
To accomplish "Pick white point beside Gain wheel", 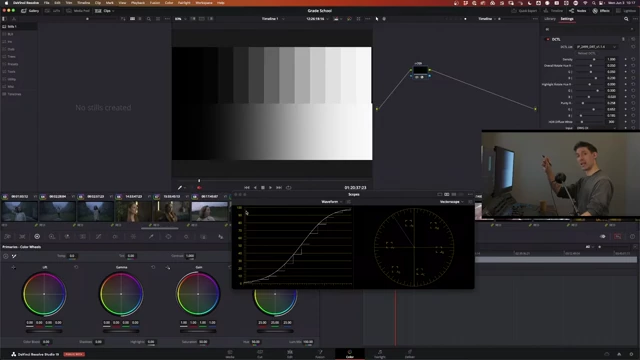I will 168,267.
